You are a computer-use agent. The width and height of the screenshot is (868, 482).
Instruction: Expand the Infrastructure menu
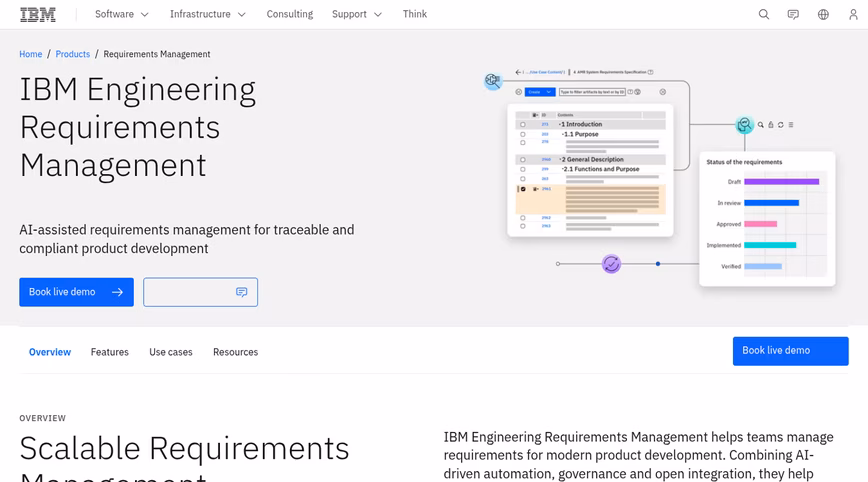pyautogui.click(x=208, y=14)
